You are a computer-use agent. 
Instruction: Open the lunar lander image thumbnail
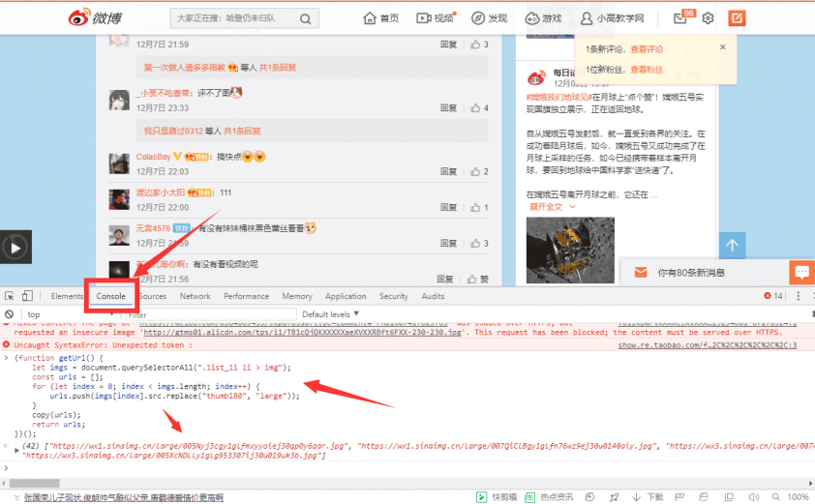pyautogui.click(x=570, y=250)
